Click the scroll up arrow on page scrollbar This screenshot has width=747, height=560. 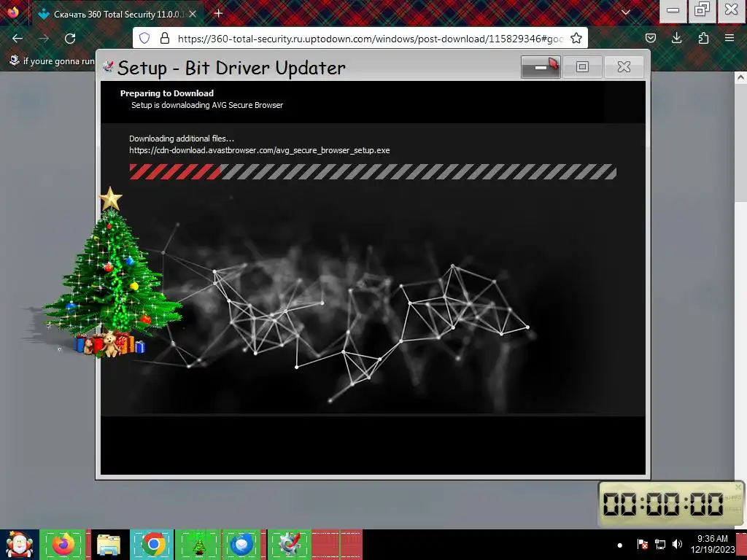click(x=741, y=77)
